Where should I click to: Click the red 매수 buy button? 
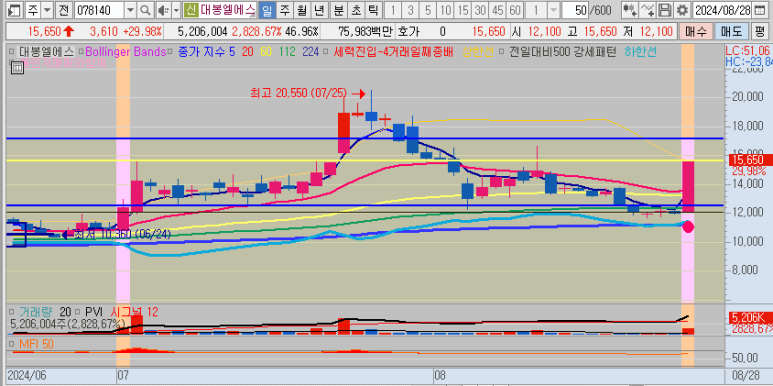[695, 32]
